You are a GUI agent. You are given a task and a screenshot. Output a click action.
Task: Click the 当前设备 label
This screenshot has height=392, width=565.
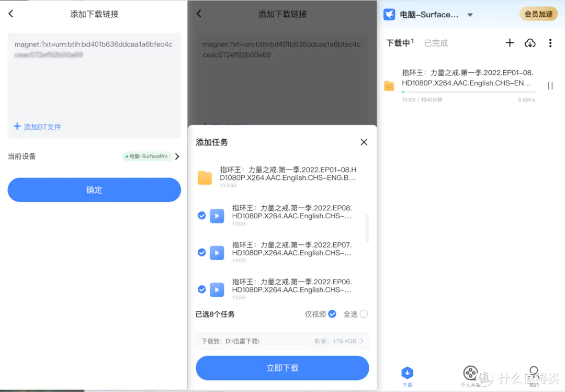click(21, 156)
